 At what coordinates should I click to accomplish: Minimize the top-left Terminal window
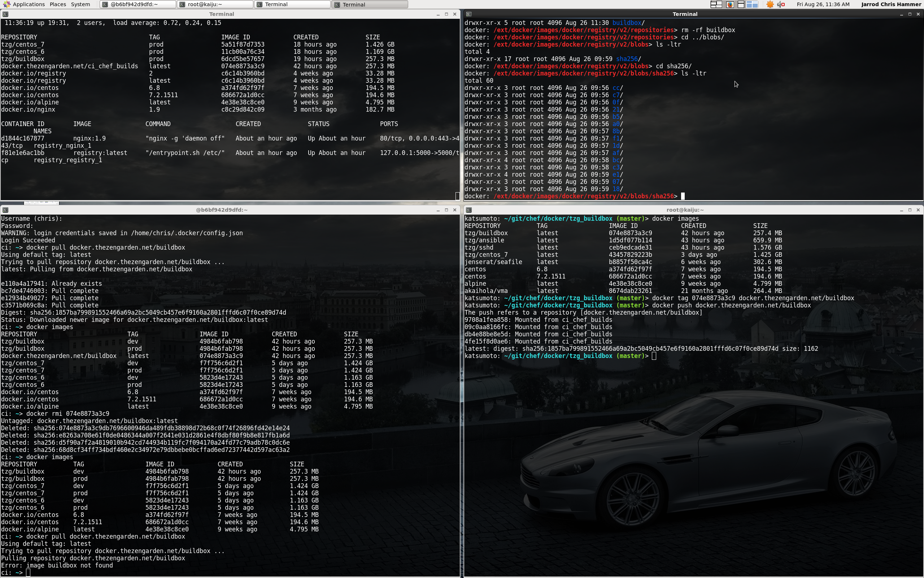[438, 14]
